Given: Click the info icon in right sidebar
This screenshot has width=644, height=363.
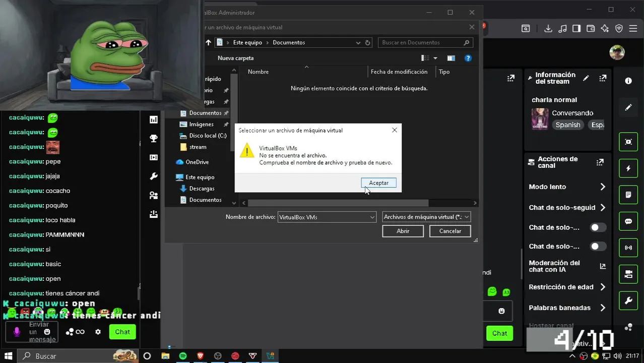Looking at the screenshot, I should tap(628, 81).
